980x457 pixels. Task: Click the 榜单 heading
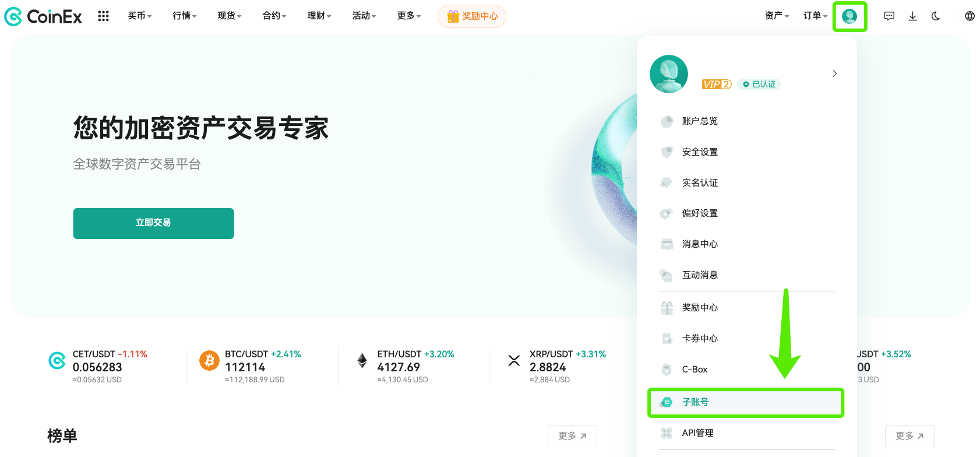pyautogui.click(x=62, y=436)
